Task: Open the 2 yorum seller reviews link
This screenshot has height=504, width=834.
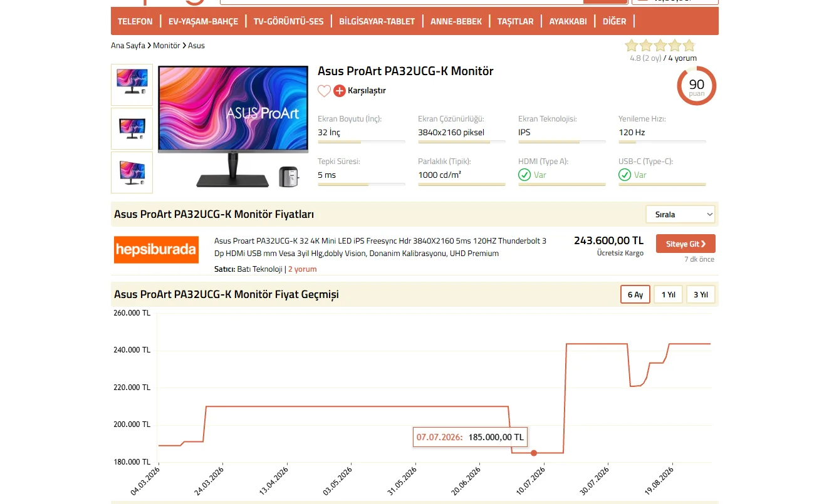Action: click(303, 269)
